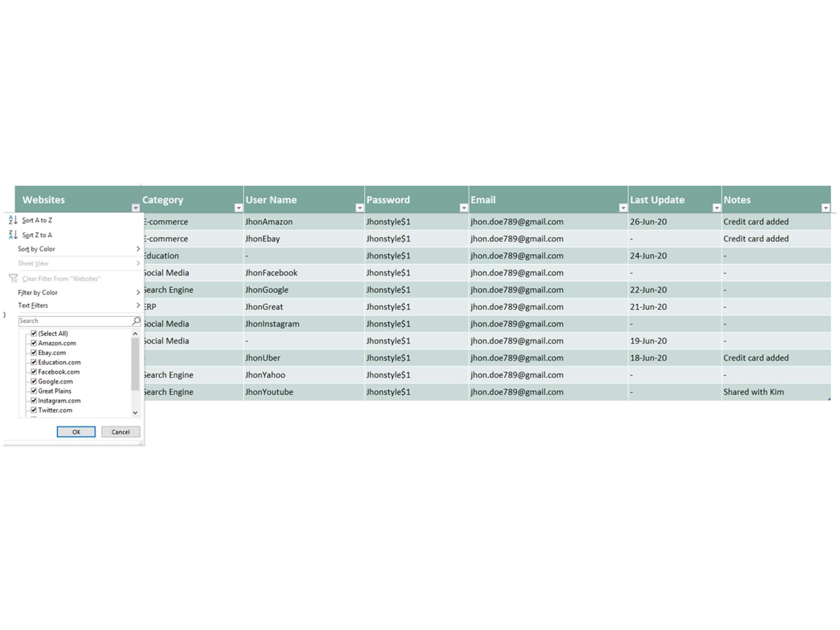Screen dimensions: 840x630
Task: Open the Sort by Color menu entry
Action: [73, 249]
